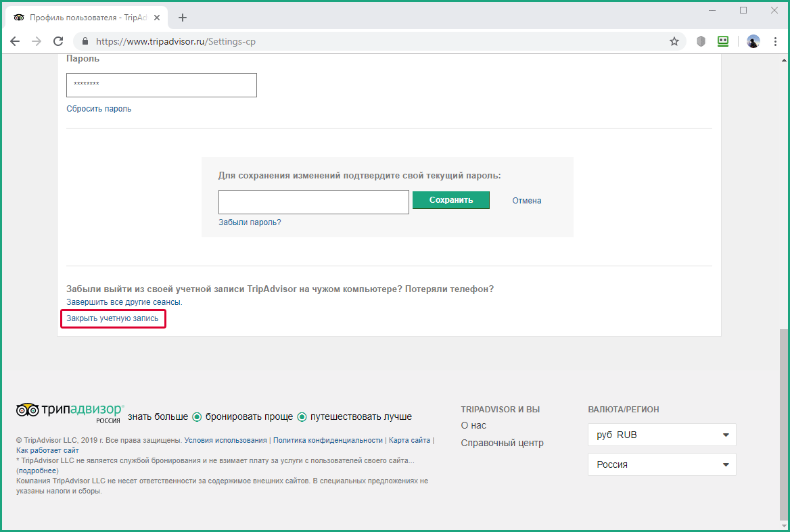
Task: Open the Забыли пароль? link
Action: coord(250,222)
